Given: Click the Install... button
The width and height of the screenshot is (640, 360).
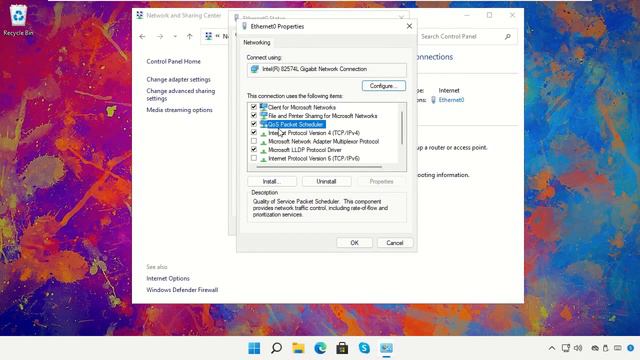Looking at the screenshot, I should coord(272,181).
